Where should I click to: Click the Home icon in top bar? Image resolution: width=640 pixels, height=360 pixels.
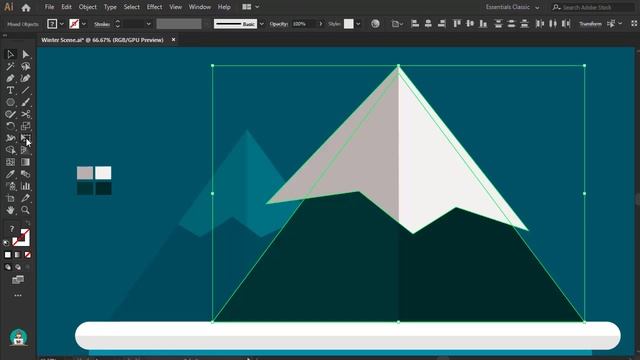(26, 7)
